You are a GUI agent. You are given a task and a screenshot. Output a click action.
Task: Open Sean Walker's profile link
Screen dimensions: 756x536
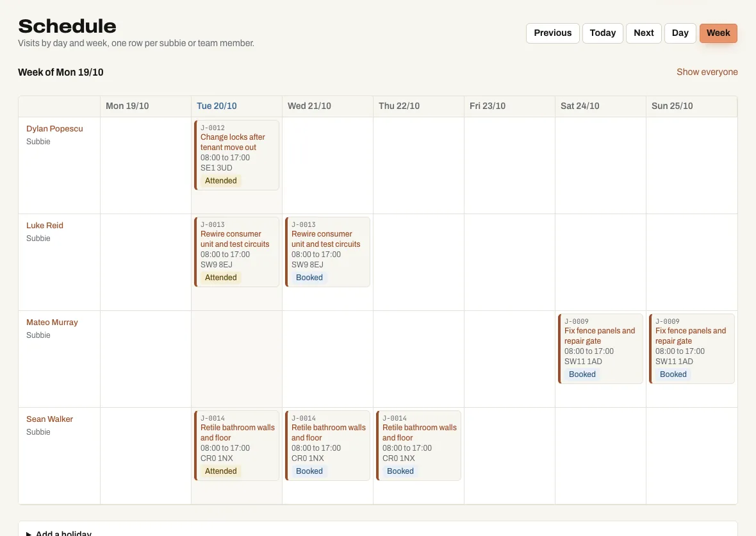(x=50, y=419)
